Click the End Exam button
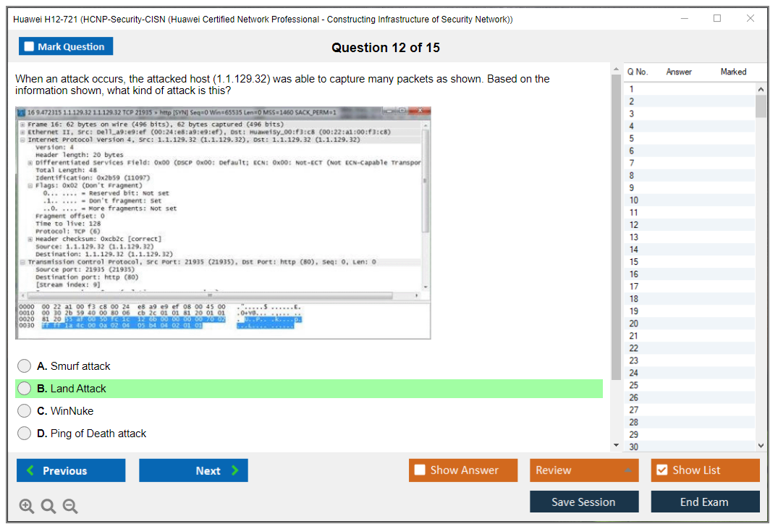 704,502
